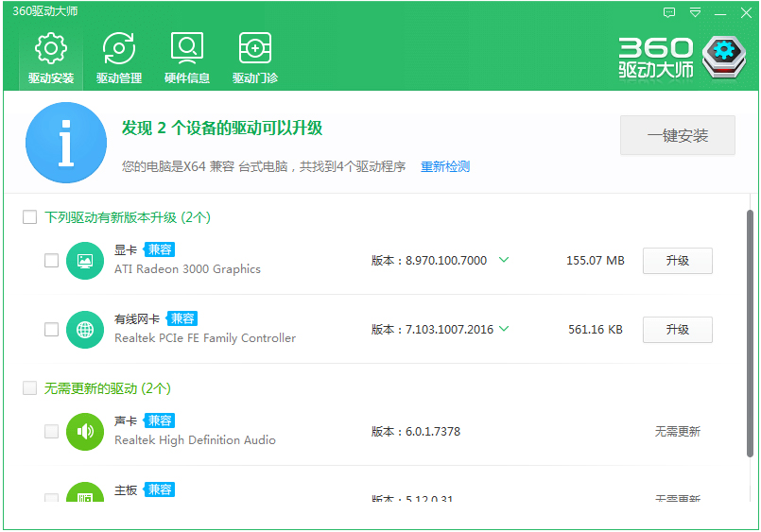Select the ATI Radeon 3000 Graphics text

pyautogui.click(x=187, y=269)
